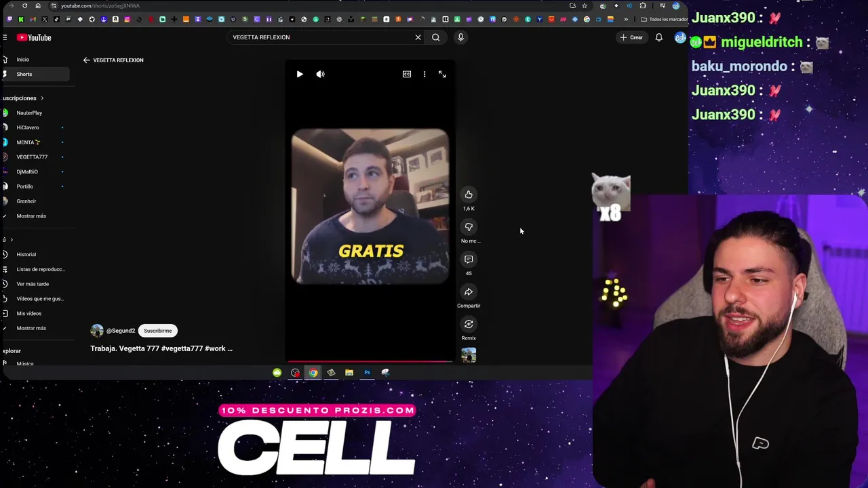Play the paused short video
868x488 pixels.
pyautogui.click(x=300, y=75)
